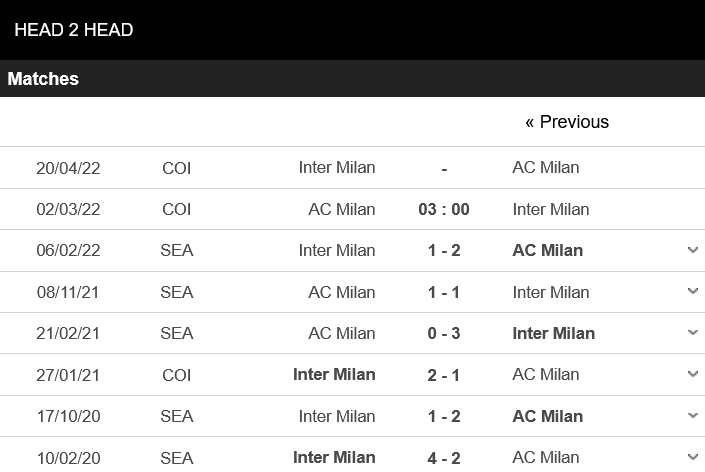Click the 4 - 2 score
The width and height of the screenshot is (705, 472).
pyautogui.click(x=444, y=457)
